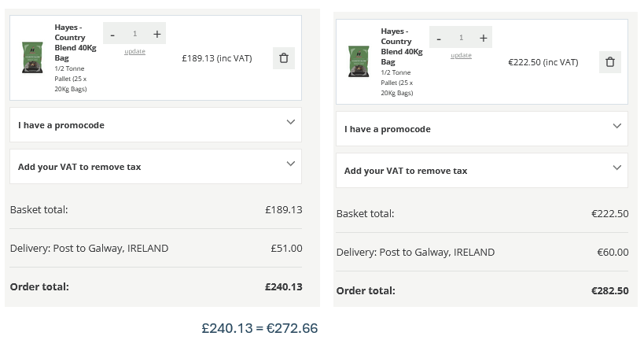Remove the €222.50 item using trash icon
644x347 pixels.
point(610,62)
